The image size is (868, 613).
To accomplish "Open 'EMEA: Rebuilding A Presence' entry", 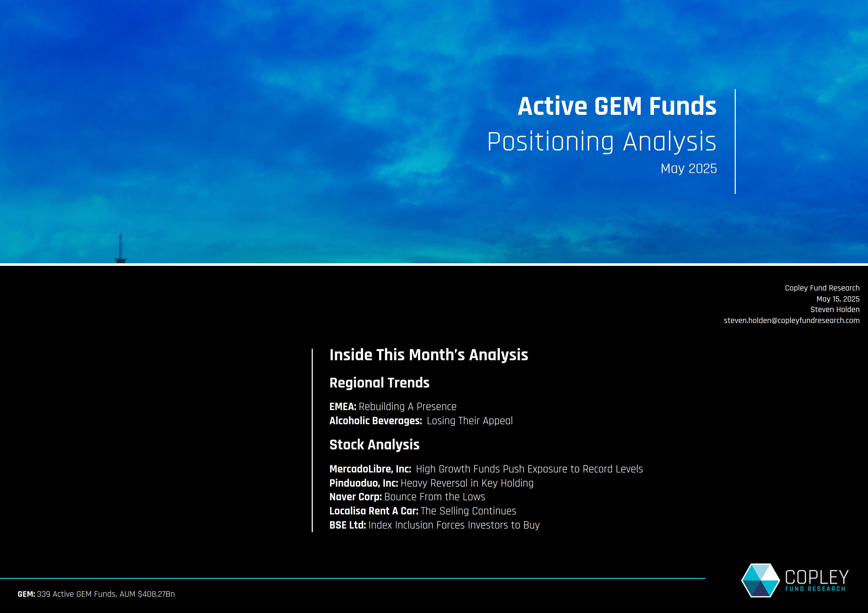I will pos(393,406).
